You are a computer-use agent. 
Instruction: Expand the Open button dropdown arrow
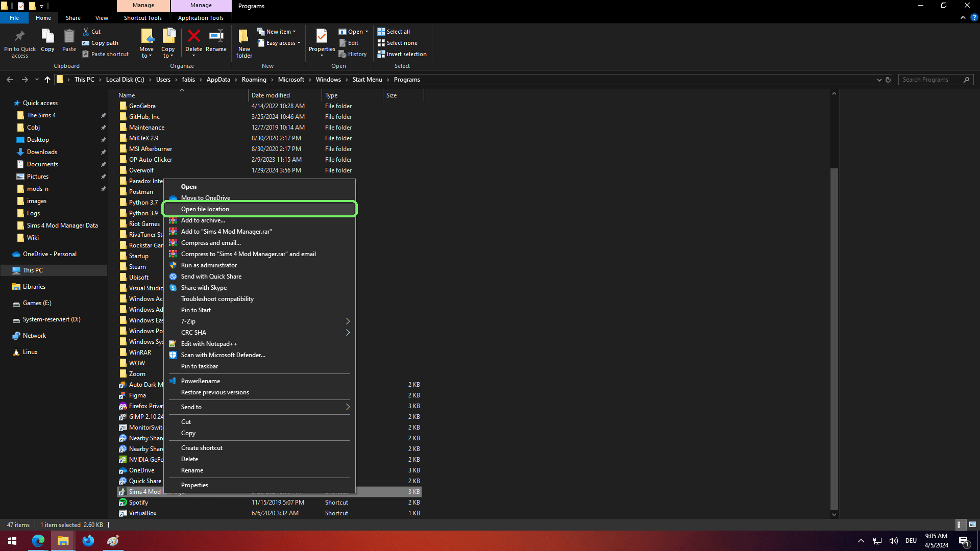(x=366, y=32)
